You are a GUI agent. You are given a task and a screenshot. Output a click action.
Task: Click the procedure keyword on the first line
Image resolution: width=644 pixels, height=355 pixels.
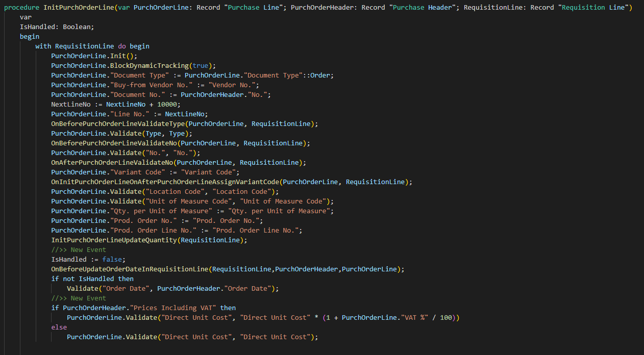[x=20, y=7]
